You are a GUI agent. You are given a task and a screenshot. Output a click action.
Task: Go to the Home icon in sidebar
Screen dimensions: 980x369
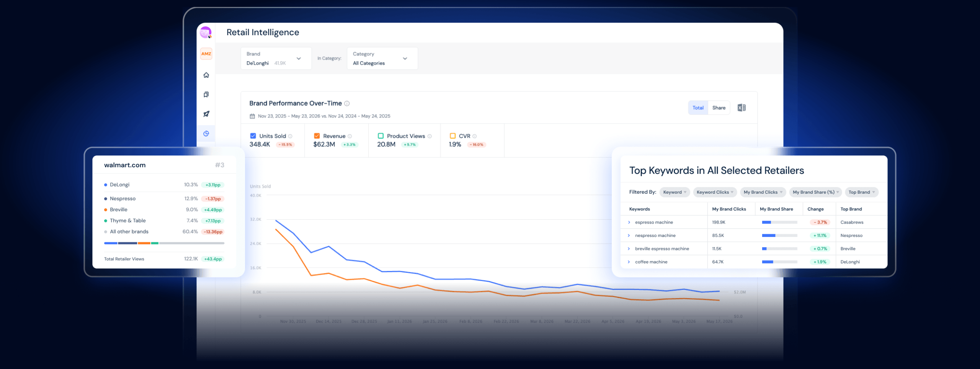[x=206, y=75]
